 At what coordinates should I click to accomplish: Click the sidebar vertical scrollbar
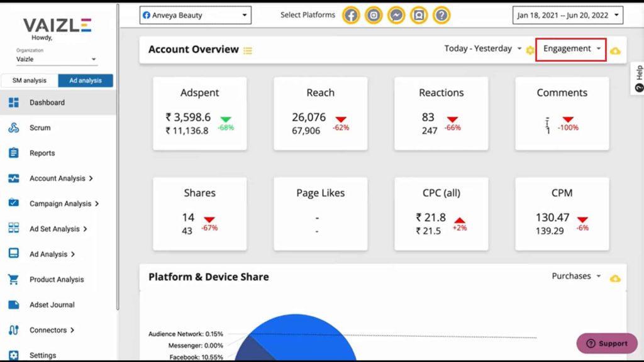118,156
